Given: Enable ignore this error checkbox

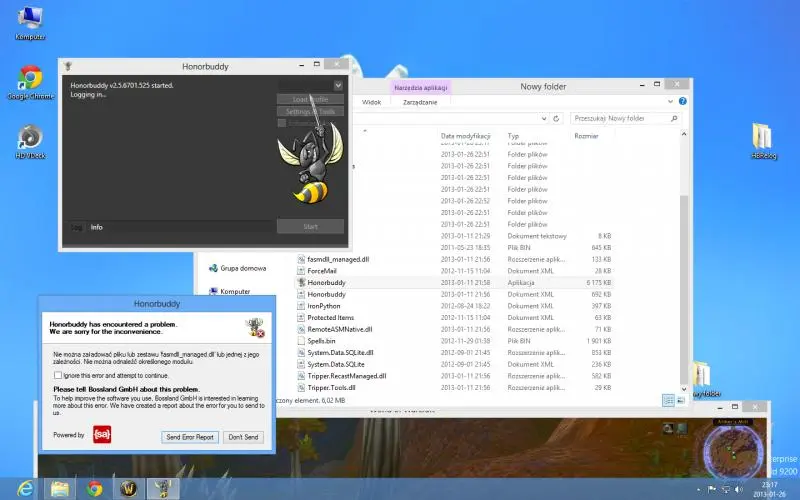Looking at the screenshot, I should click(57, 374).
